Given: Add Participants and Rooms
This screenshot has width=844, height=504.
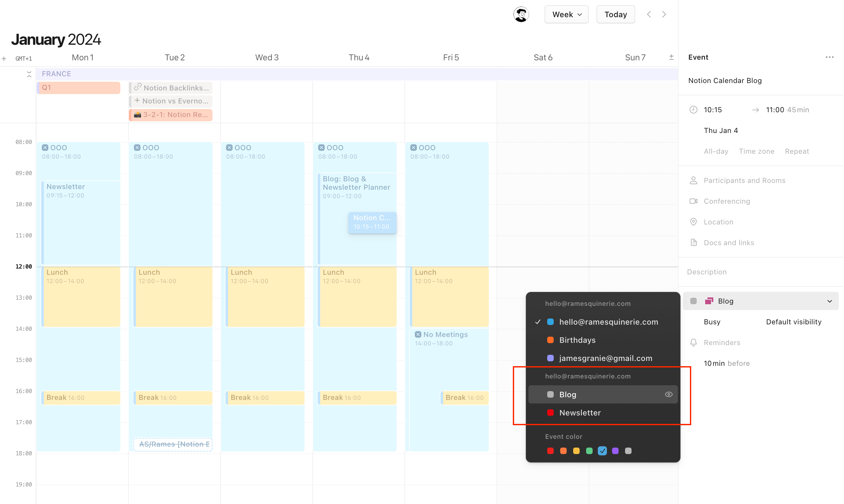Looking at the screenshot, I should tap(744, 180).
